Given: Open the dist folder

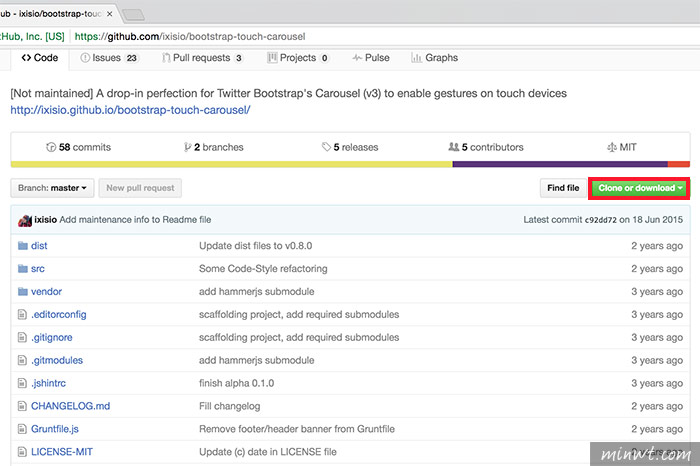Looking at the screenshot, I should tap(39, 246).
